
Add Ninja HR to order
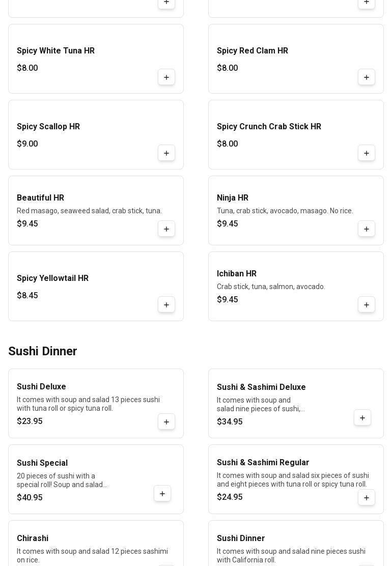tap(367, 229)
